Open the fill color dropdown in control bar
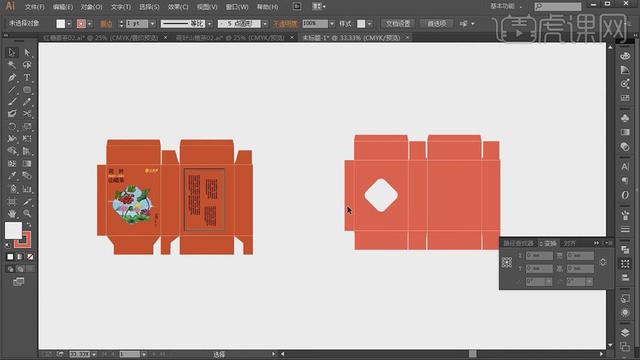Image resolution: width=640 pixels, height=360 pixels. point(69,24)
